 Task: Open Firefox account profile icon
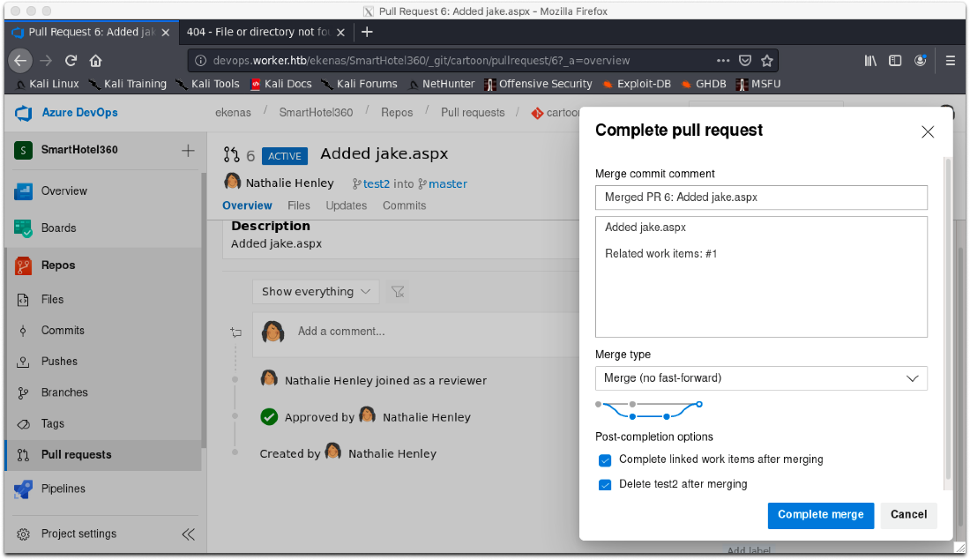921,61
